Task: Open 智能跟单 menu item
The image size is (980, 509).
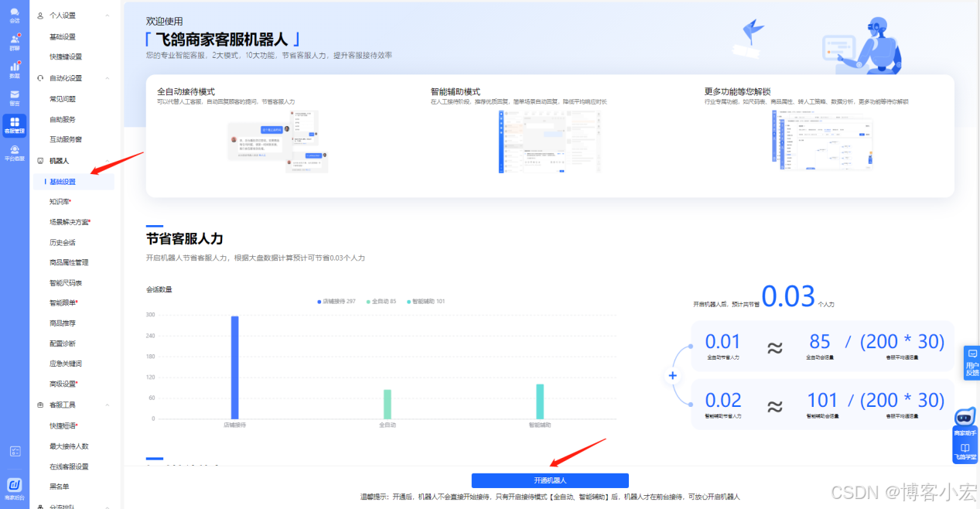Action: (63, 302)
